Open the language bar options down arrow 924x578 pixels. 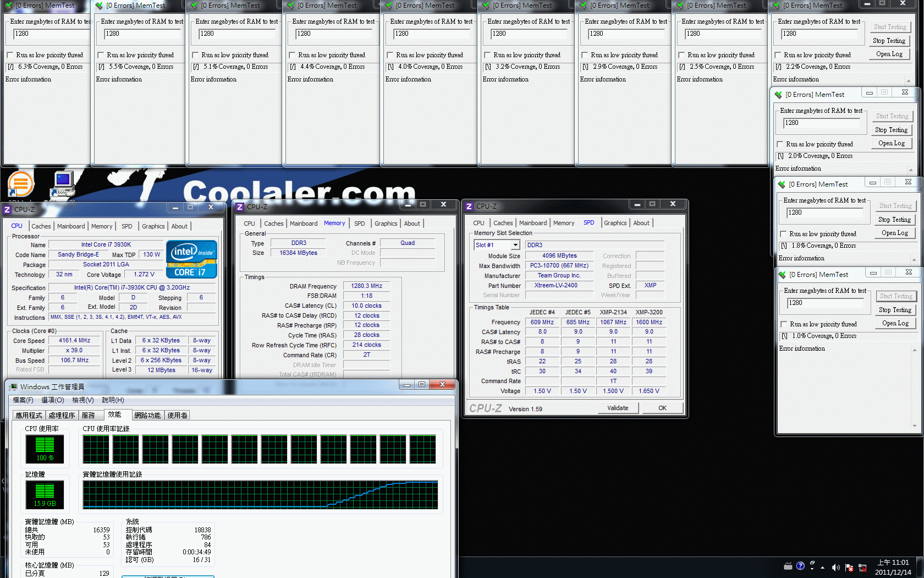(x=812, y=569)
